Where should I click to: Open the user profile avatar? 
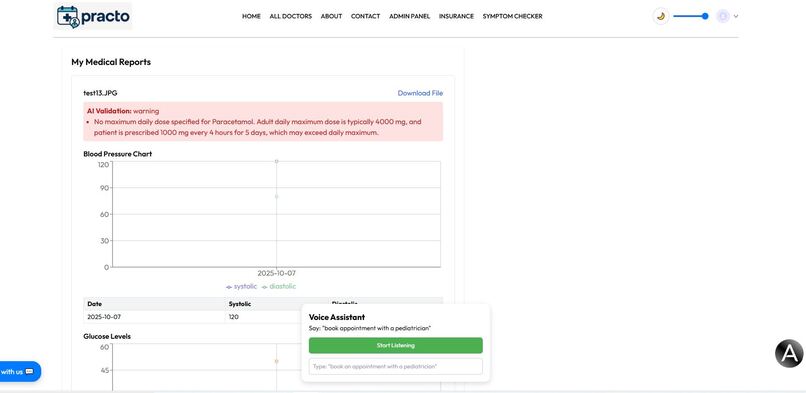click(723, 16)
